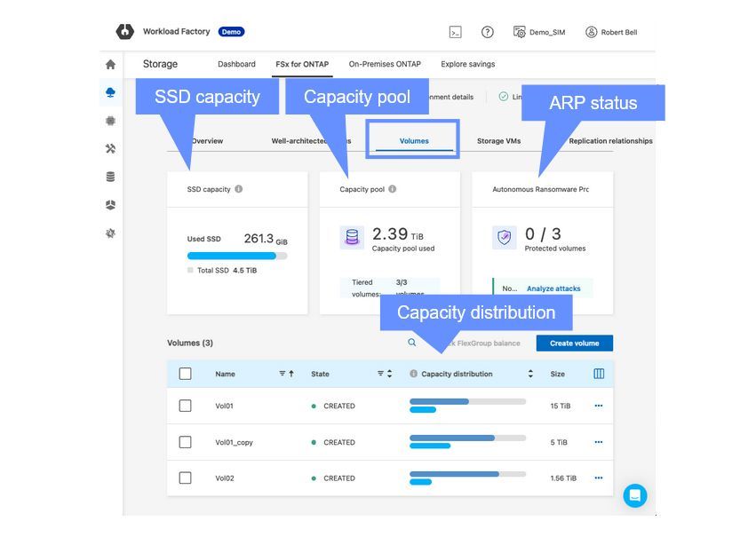Select the FSx for ONTAP tab
This screenshot has height=537, width=756.
tap(302, 64)
